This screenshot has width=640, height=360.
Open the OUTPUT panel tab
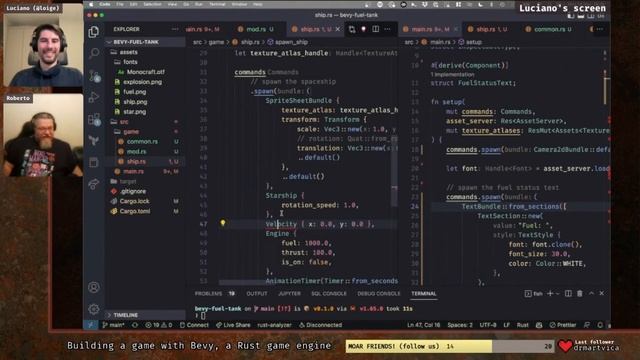[256, 293]
